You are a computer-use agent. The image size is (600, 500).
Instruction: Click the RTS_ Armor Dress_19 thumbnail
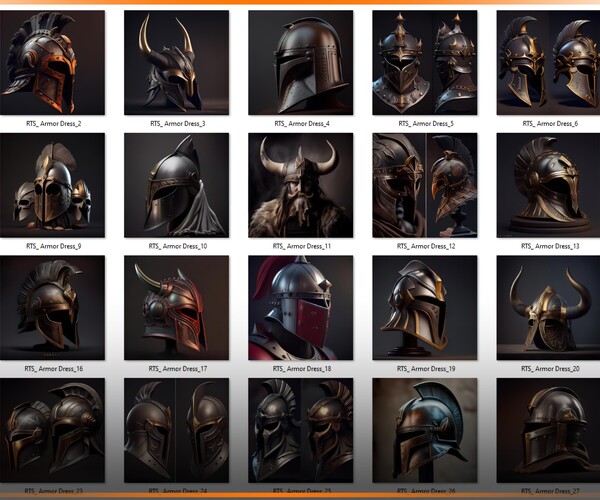coord(425,308)
